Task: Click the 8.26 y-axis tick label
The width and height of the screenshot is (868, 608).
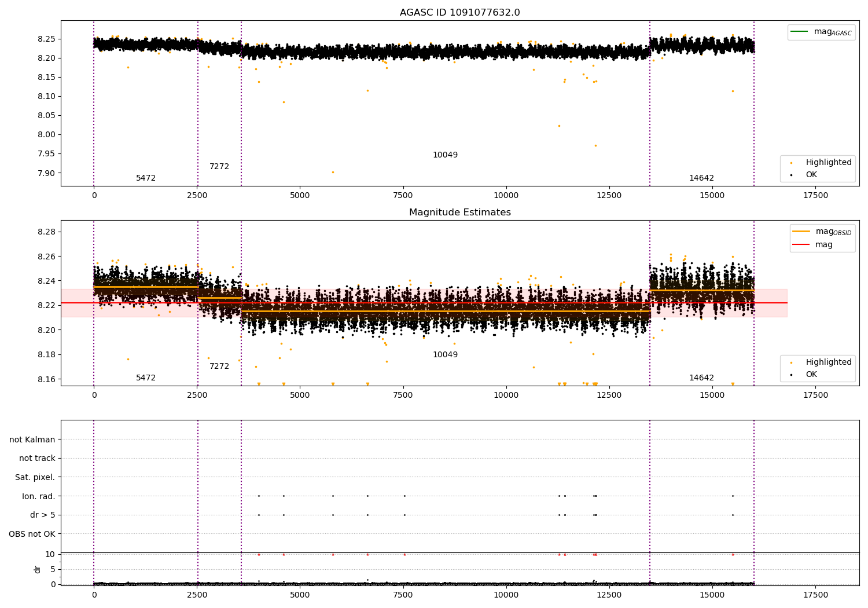Action: (47, 257)
